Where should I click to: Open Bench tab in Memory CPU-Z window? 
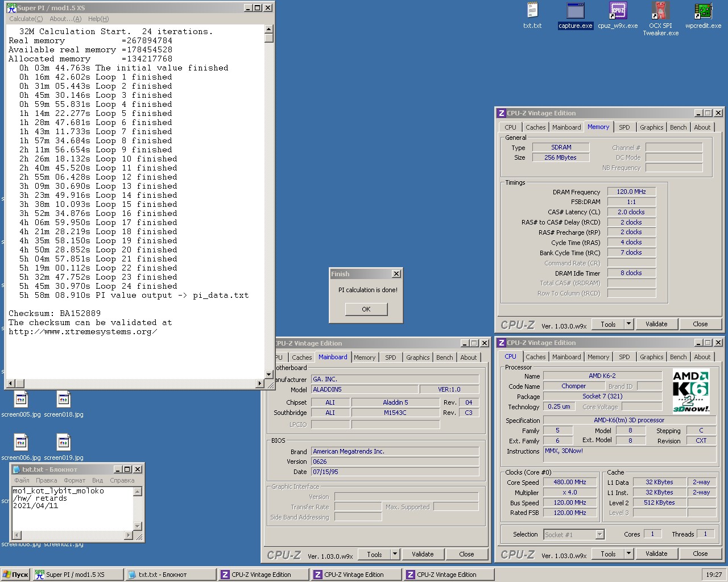pos(678,127)
